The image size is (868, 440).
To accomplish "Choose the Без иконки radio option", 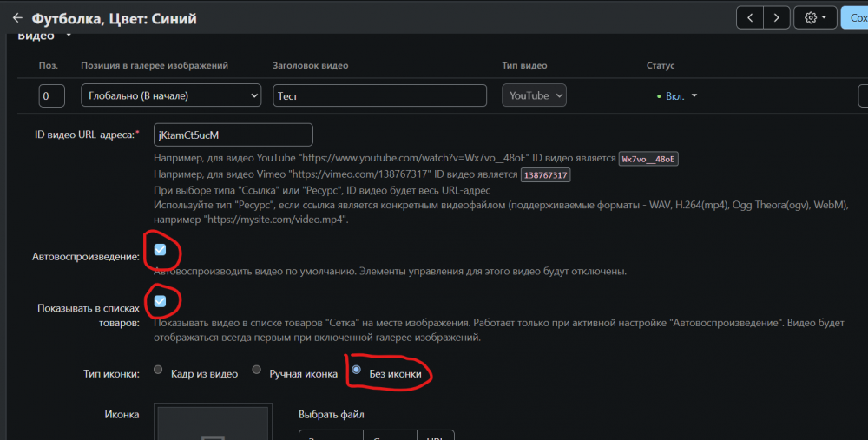I will (356, 370).
